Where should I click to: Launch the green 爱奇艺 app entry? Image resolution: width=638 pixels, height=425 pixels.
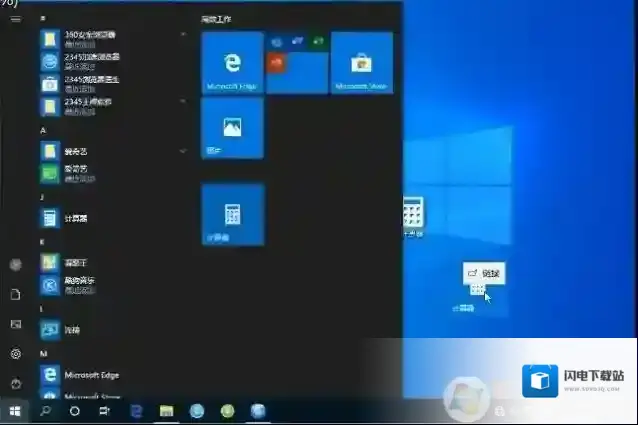[114, 173]
